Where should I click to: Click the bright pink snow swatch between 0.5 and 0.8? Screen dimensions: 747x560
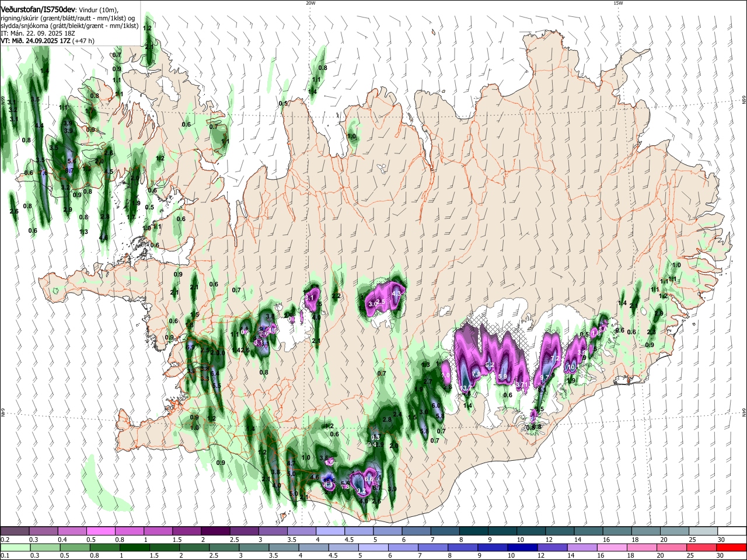point(101,531)
